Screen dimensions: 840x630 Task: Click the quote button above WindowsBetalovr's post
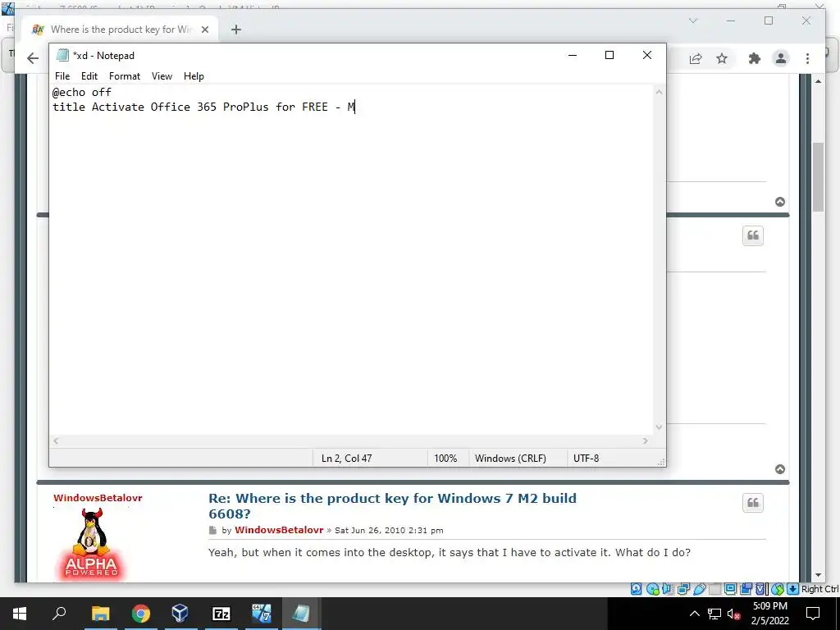753,235
